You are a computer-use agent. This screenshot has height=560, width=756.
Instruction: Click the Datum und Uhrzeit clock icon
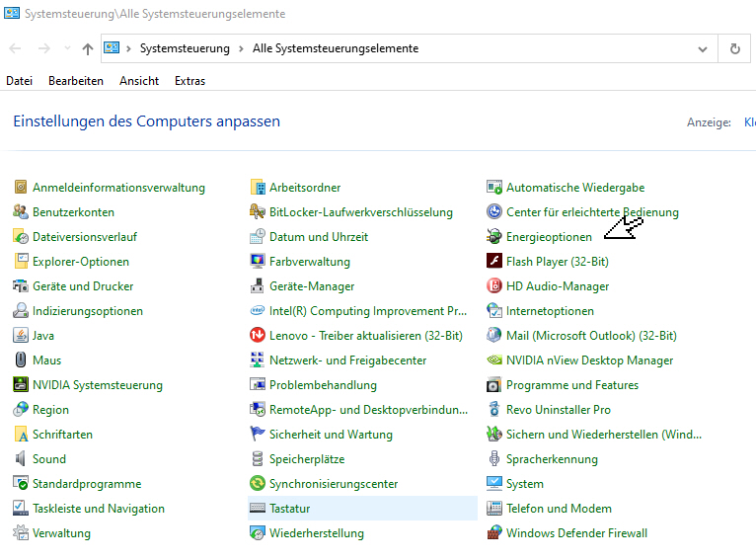click(258, 236)
